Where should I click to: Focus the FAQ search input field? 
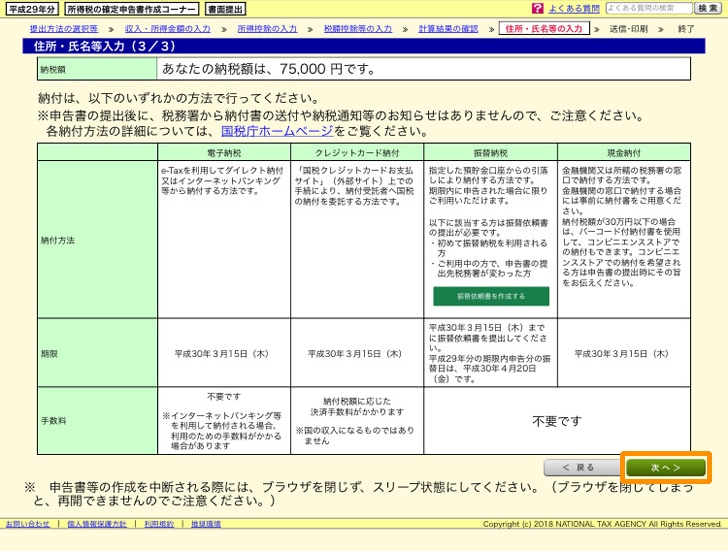coord(649,8)
